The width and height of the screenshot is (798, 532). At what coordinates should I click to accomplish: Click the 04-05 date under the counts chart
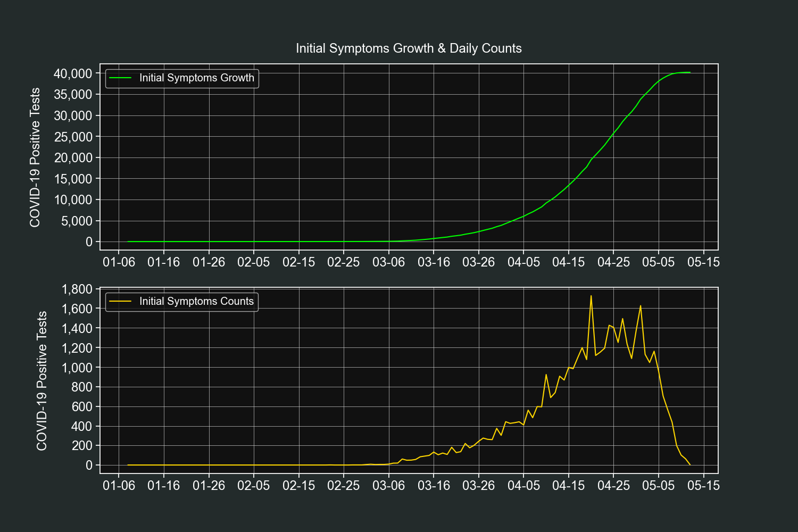524,486
